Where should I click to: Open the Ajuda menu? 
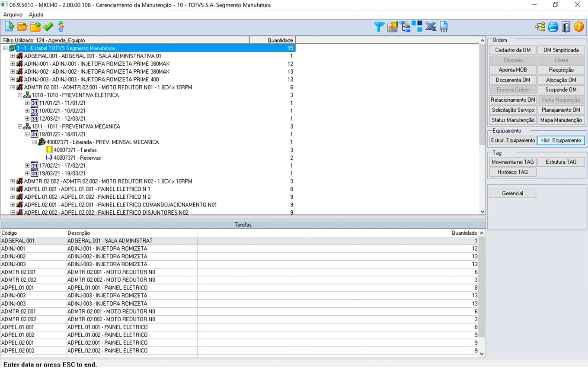pos(36,14)
